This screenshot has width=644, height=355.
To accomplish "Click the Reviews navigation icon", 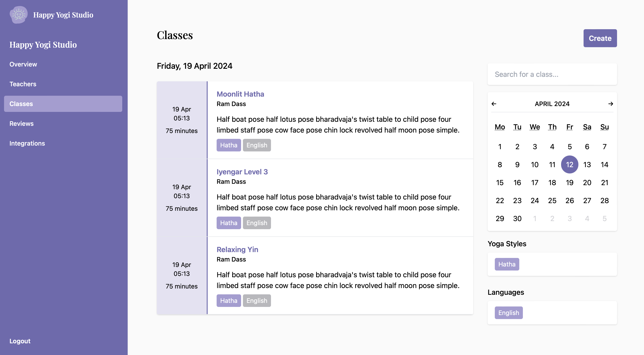I will 21,123.
